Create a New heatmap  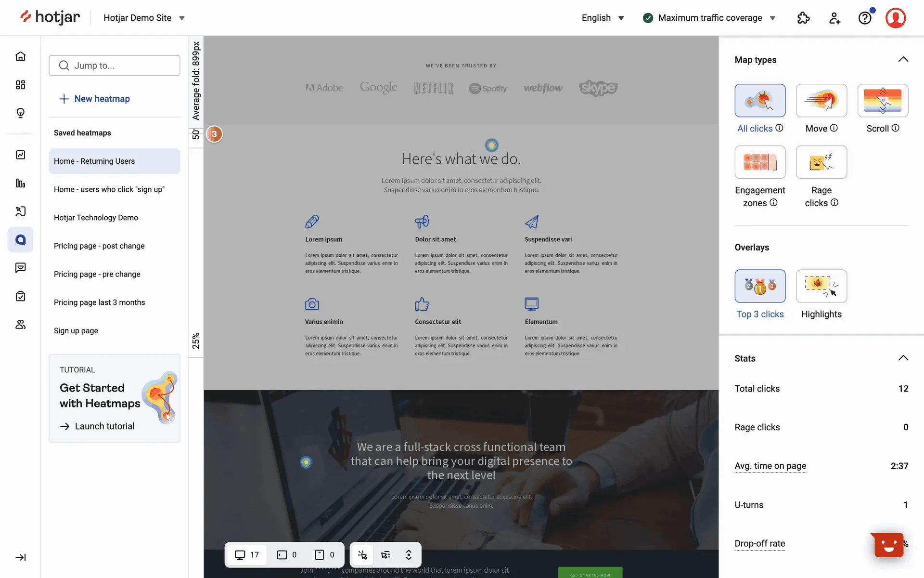tap(95, 99)
